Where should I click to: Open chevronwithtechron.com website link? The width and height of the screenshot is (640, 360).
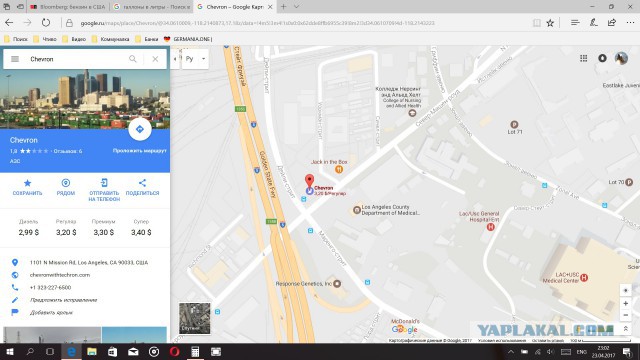[60, 275]
